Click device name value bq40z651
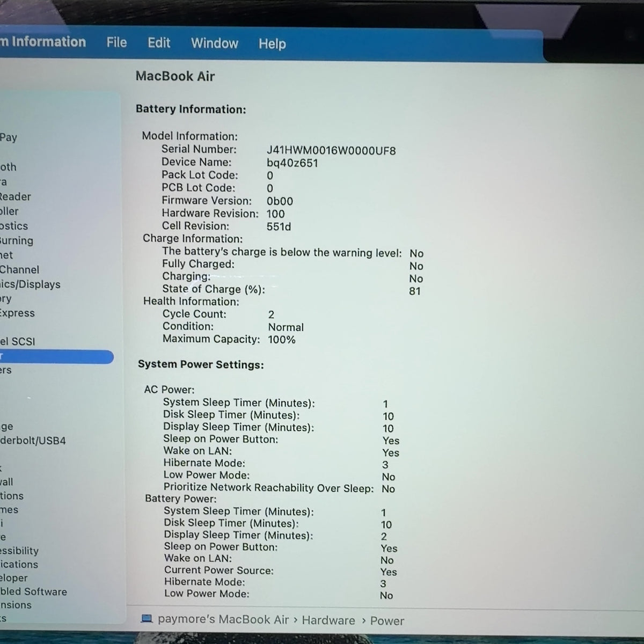 [292, 163]
